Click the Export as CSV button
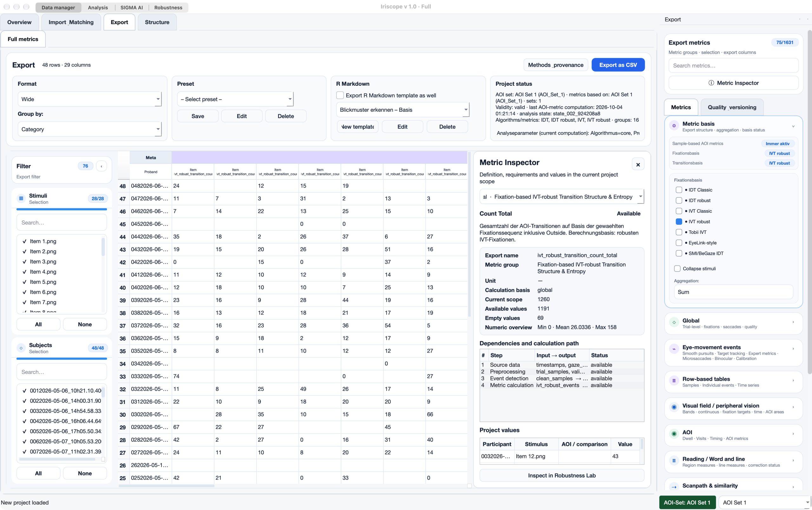The width and height of the screenshot is (812, 510). 618,65
